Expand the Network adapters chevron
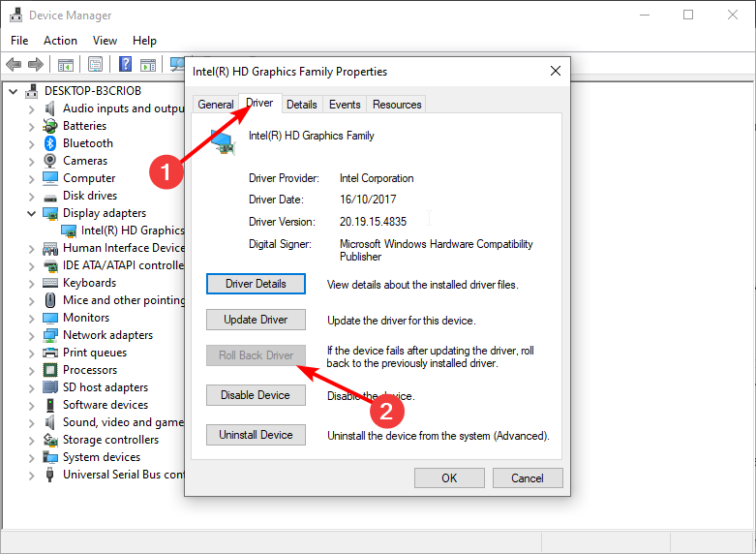The image size is (756, 554). point(31,335)
